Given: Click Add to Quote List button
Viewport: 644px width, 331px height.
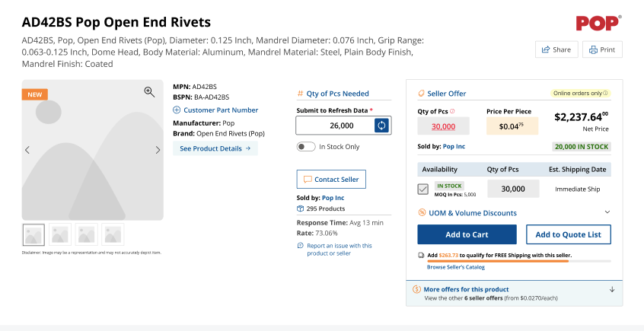Looking at the screenshot, I should [x=568, y=234].
